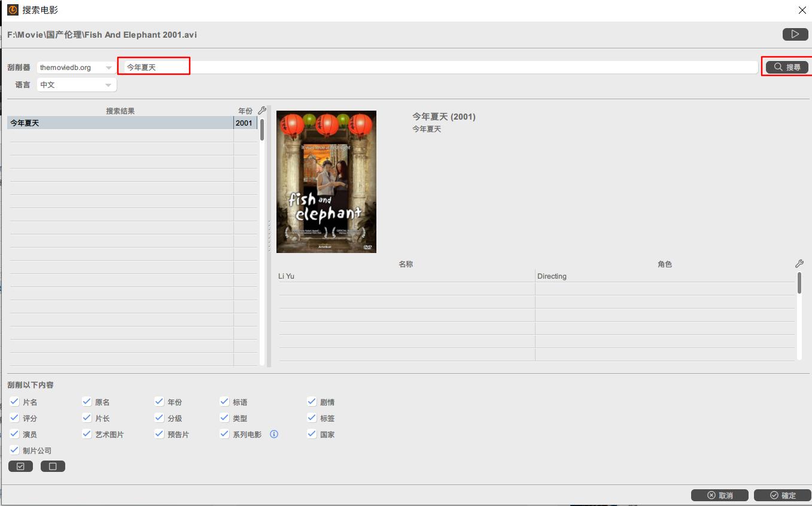
Task: Click the 今年夏天 (2001) movie title
Action: (444, 117)
